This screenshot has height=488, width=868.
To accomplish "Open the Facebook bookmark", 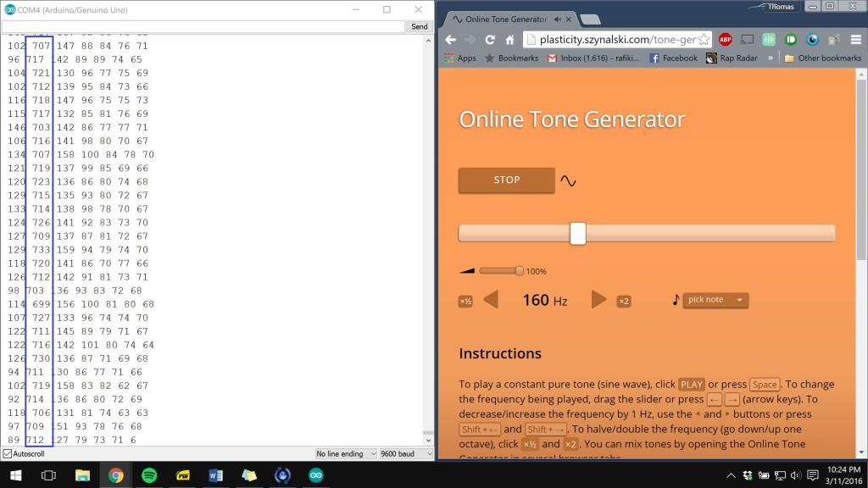I will (x=673, y=58).
